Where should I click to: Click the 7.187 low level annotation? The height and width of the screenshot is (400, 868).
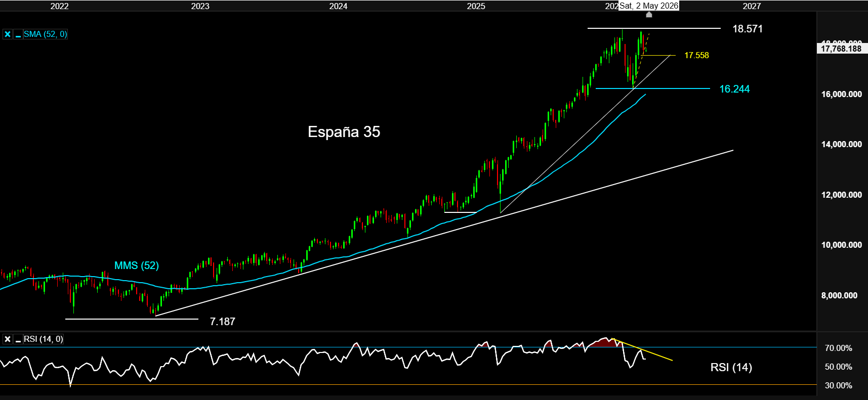click(x=222, y=322)
